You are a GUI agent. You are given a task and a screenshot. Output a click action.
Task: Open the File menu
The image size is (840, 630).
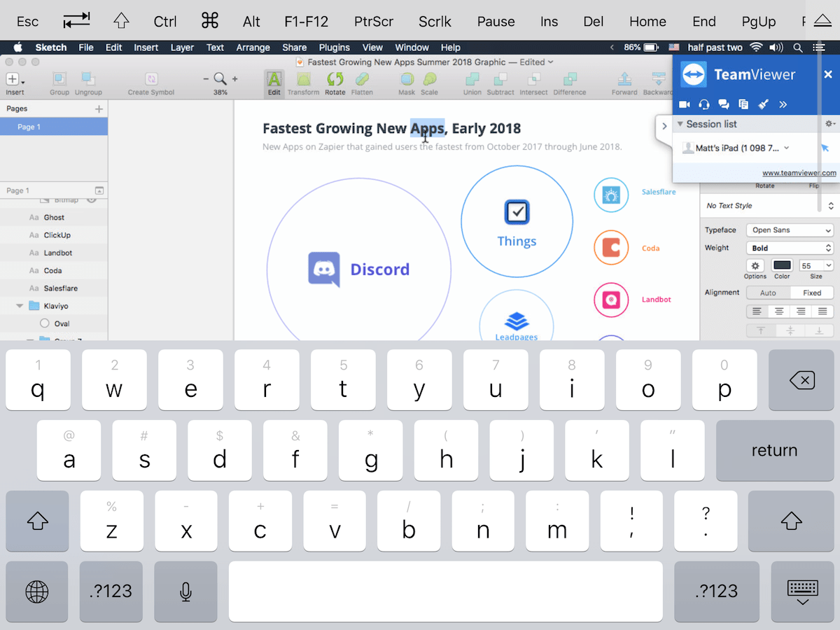tap(86, 48)
